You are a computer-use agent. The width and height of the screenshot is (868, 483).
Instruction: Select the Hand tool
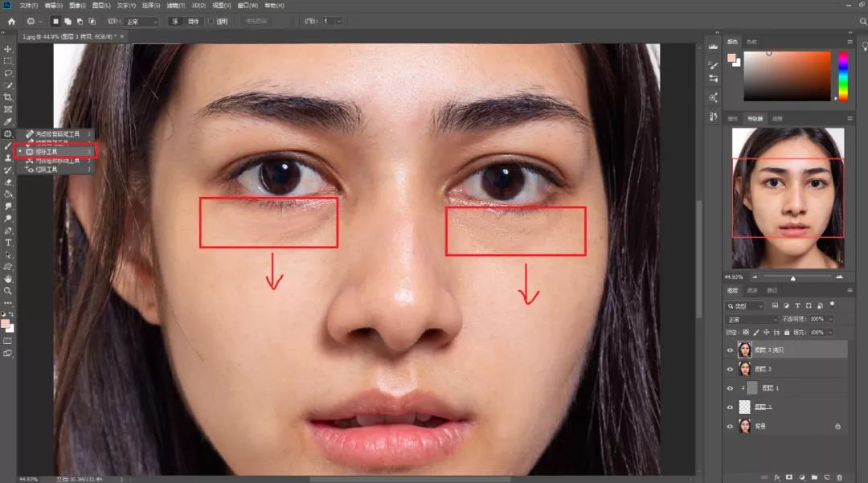8,278
